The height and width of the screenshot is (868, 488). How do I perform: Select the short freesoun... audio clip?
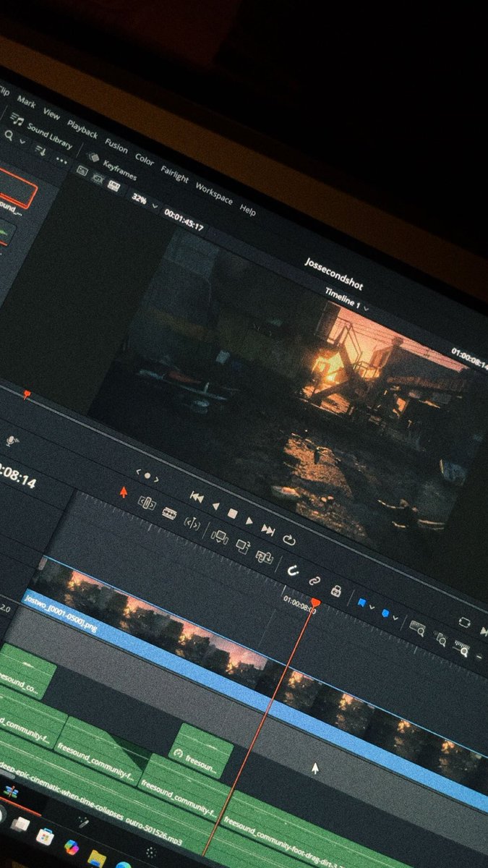point(201,750)
